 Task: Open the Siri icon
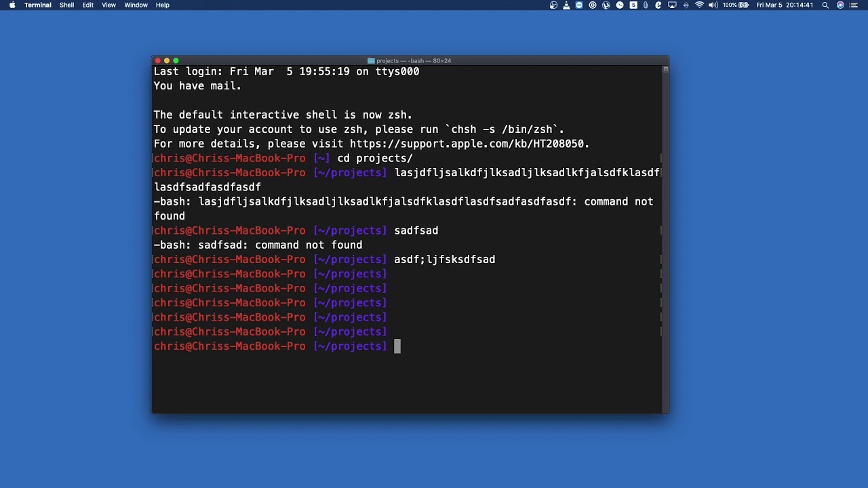841,5
